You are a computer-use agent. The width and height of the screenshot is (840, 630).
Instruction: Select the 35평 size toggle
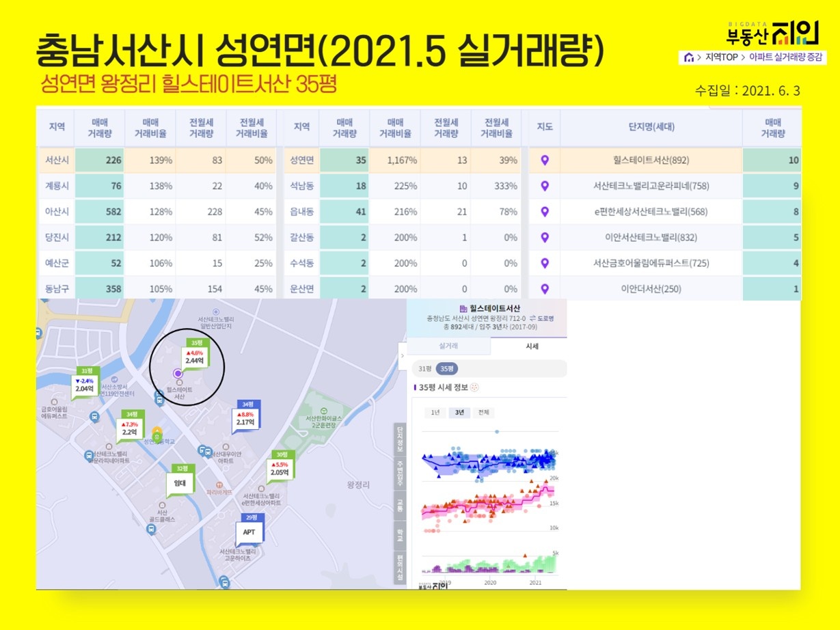448,369
